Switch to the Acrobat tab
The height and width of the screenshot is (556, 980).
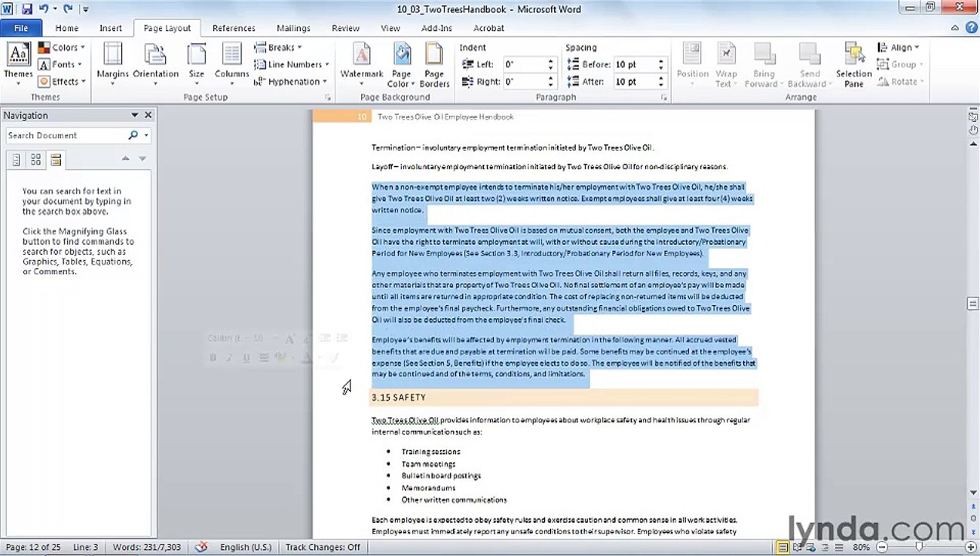488,28
